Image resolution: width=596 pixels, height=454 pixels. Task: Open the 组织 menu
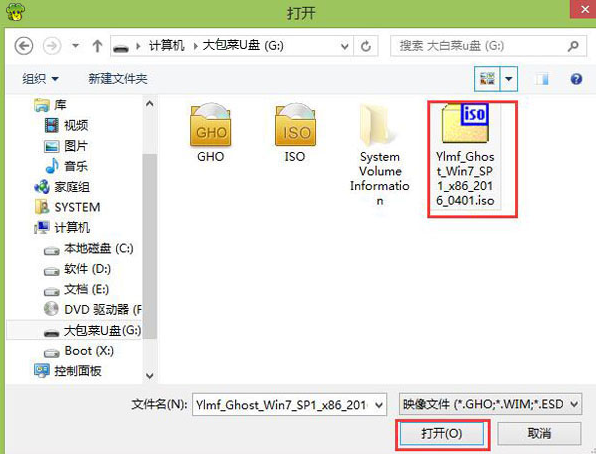pyautogui.click(x=40, y=79)
